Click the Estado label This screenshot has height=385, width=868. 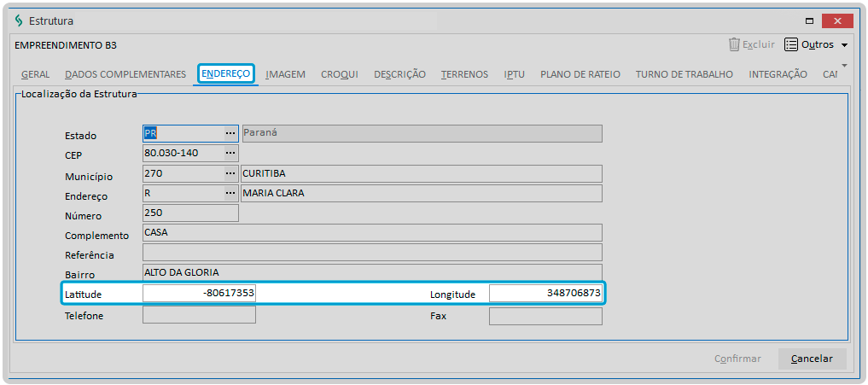[80, 136]
